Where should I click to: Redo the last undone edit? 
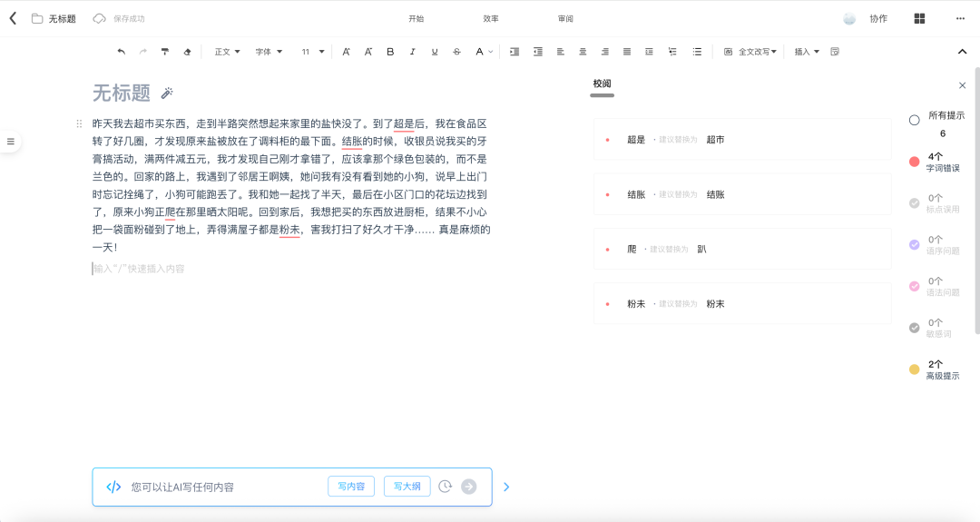[143, 52]
